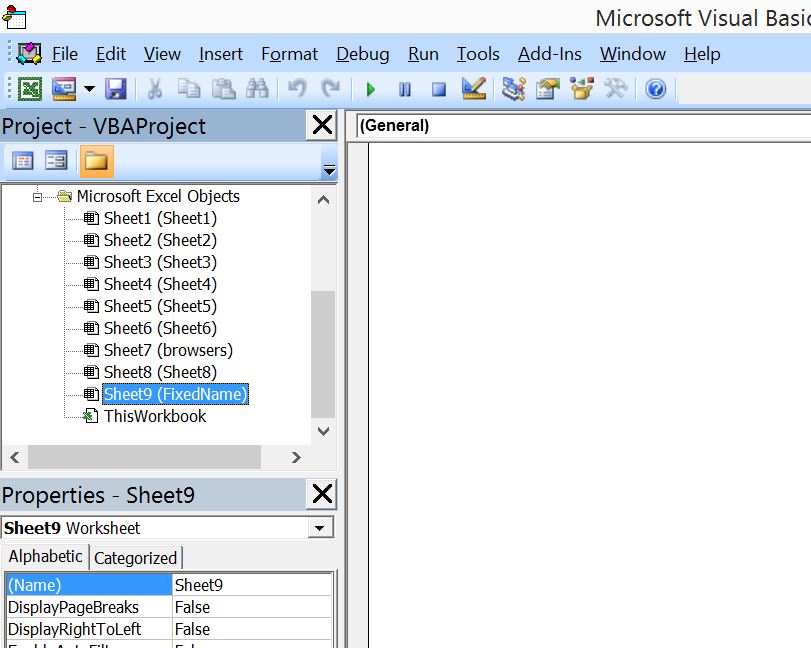
Task: Open the Format menu
Action: point(290,54)
